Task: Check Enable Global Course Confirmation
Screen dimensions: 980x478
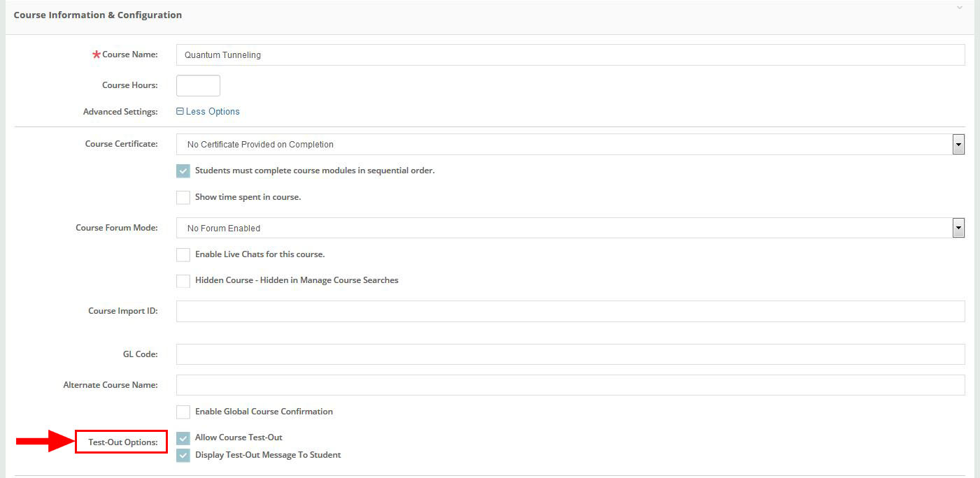Action: pos(183,412)
